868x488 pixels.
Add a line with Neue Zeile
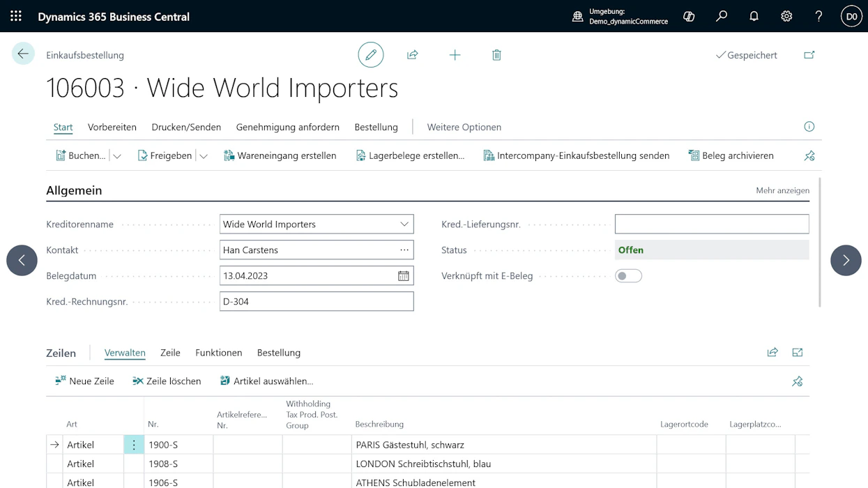click(x=84, y=381)
